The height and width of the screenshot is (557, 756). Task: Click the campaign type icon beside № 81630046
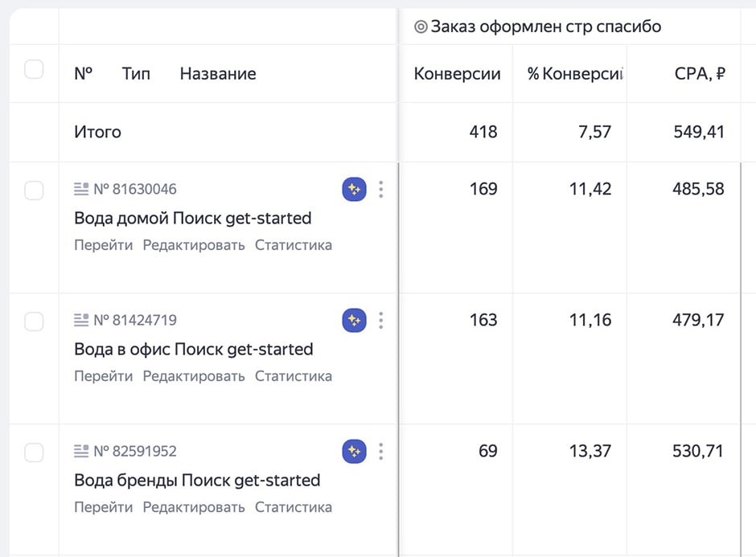coord(81,188)
